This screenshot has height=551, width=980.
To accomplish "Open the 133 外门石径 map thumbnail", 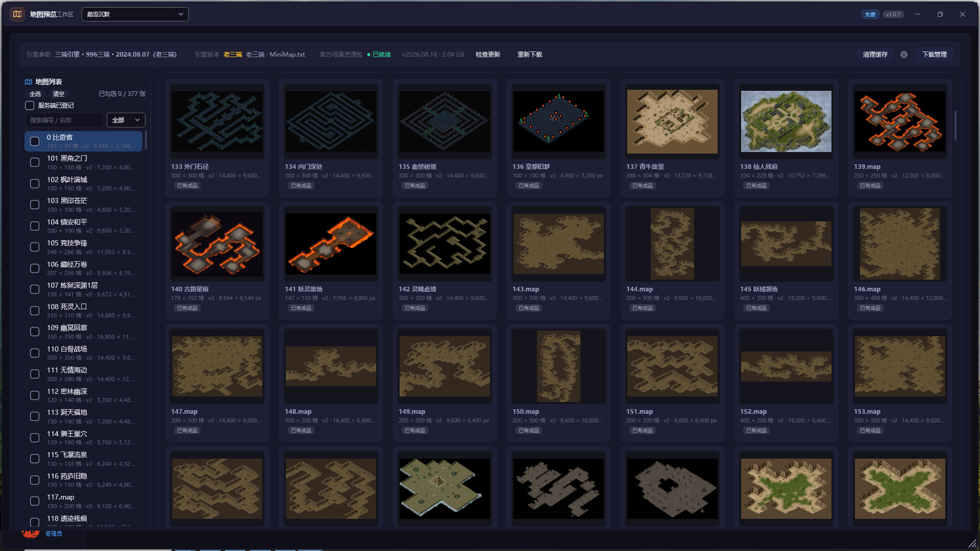I will (x=217, y=121).
